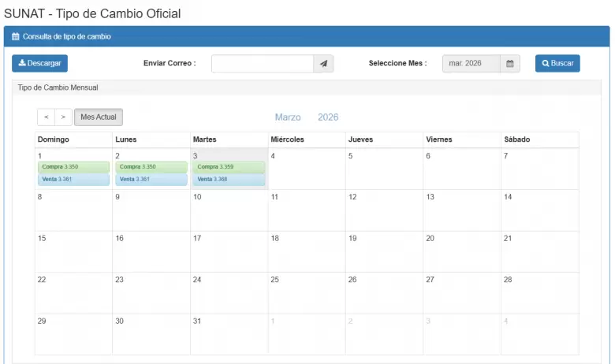The width and height of the screenshot is (615, 364).
Task: Click the Marzo month title
Action: tap(288, 117)
